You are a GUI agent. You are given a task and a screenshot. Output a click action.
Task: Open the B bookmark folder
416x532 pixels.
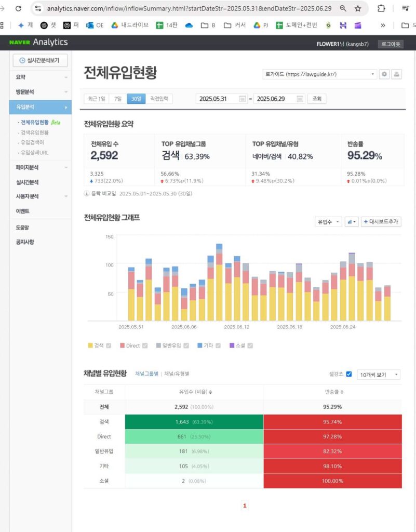tap(208, 25)
